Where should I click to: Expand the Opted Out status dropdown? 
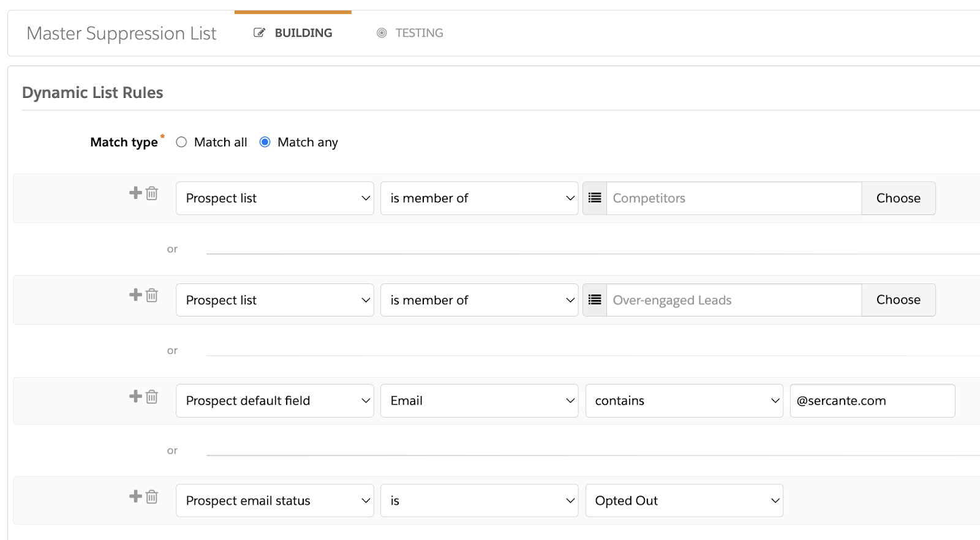click(x=684, y=501)
